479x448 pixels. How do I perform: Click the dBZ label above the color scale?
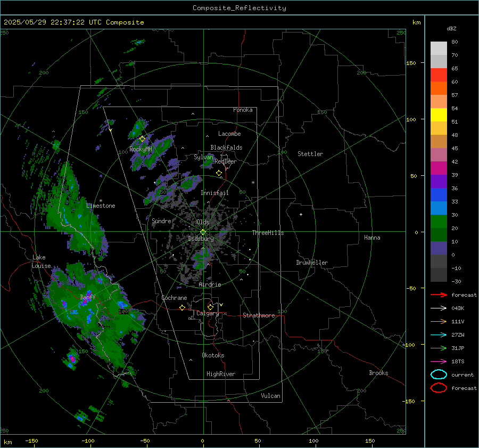click(451, 29)
